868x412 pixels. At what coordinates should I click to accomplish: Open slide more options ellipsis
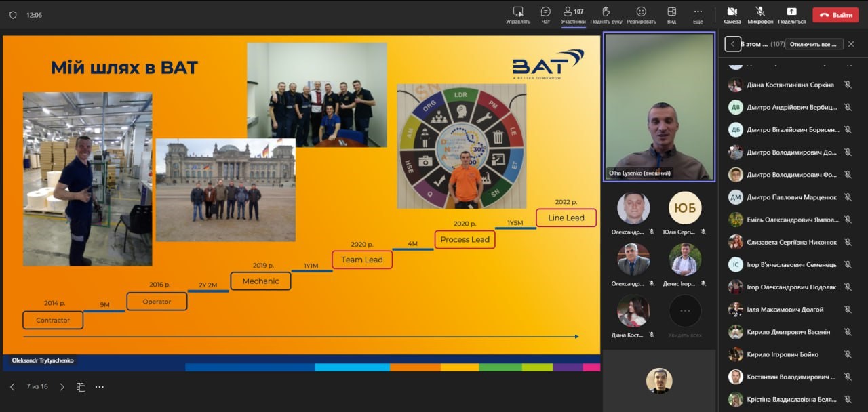(x=100, y=387)
